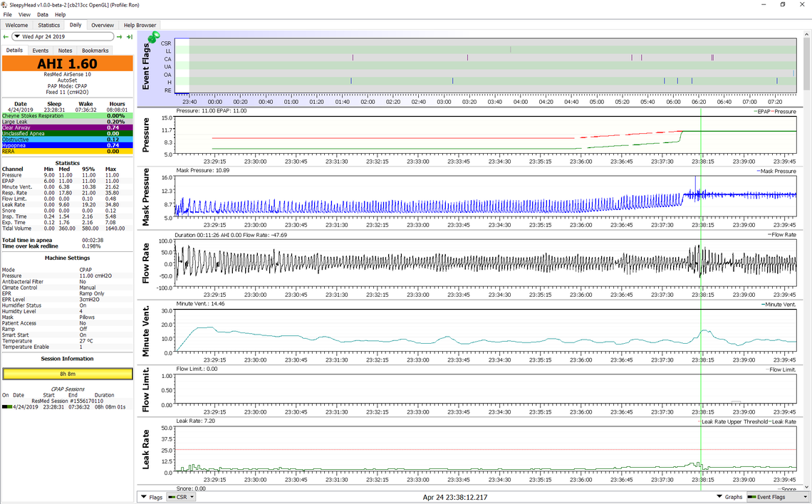This screenshot has width=812, height=504.
Task: Show the Events sub-tab
Action: pos(41,51)
